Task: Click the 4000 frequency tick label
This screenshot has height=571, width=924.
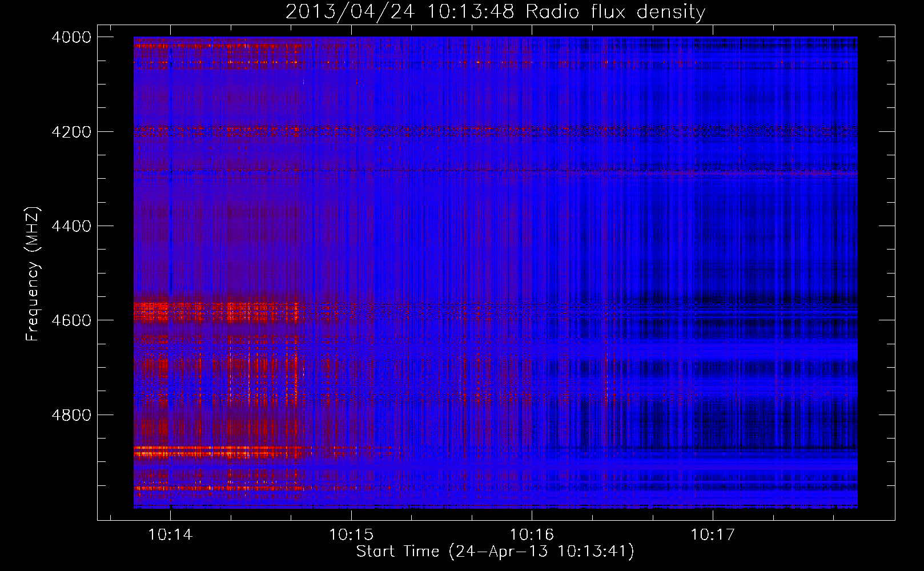Action: coord(71,37)
